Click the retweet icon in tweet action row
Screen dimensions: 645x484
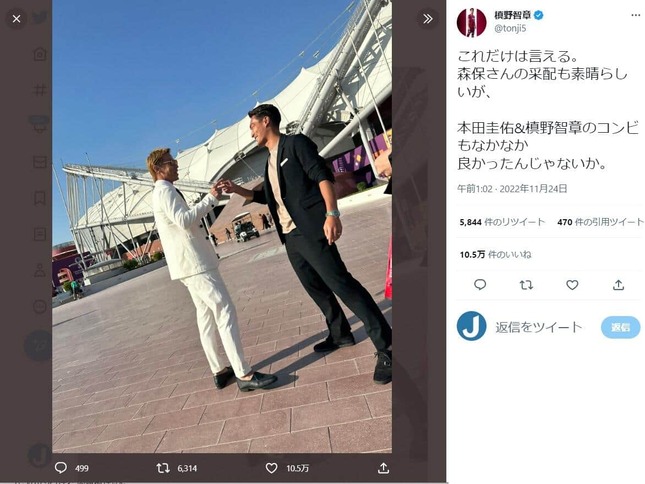click(x=526, y=285)
